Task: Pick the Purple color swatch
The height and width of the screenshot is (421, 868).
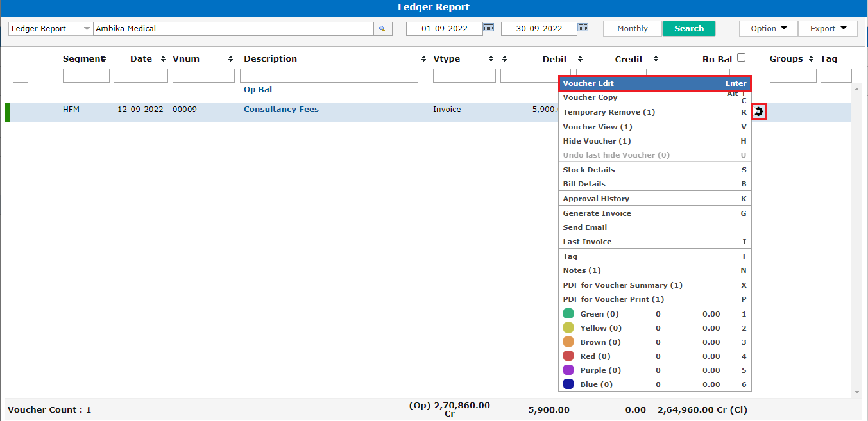Action: 568,370
